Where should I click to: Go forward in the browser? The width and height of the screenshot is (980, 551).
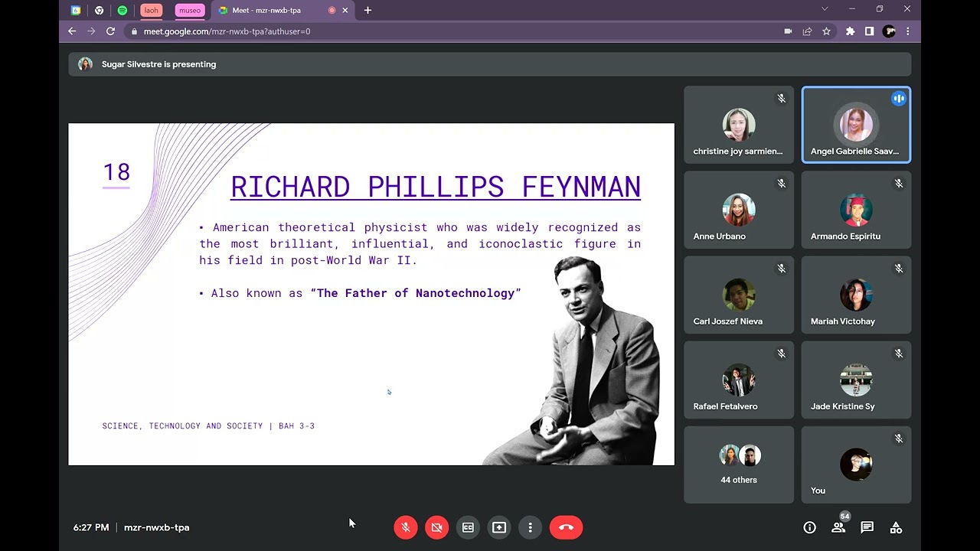[91, 31]
